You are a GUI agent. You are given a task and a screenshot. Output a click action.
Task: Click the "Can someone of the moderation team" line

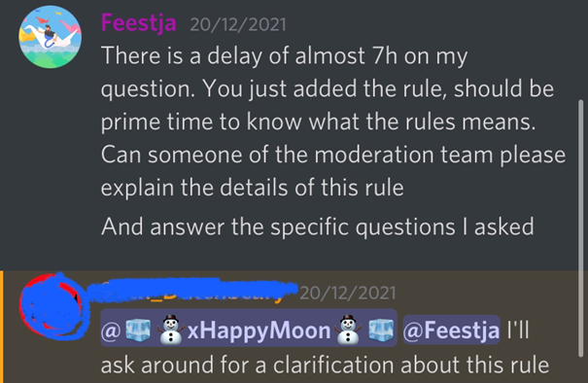pos(333,155)
